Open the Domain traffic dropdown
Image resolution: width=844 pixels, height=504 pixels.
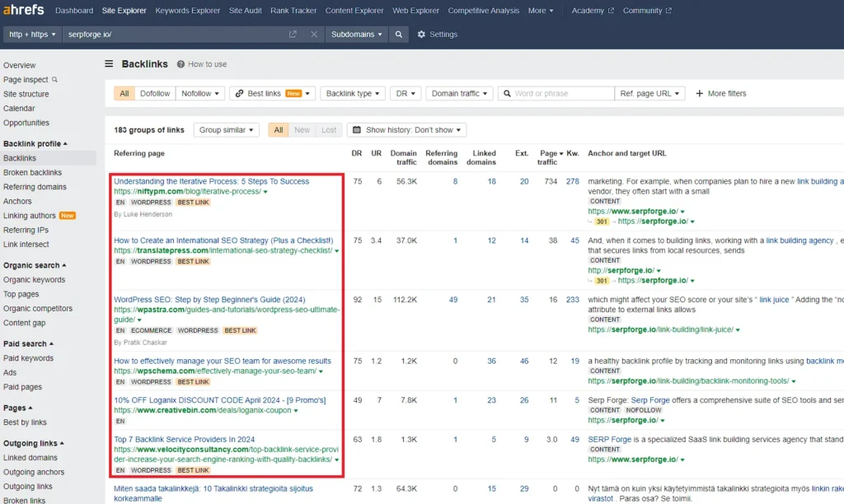click(459, 93)
